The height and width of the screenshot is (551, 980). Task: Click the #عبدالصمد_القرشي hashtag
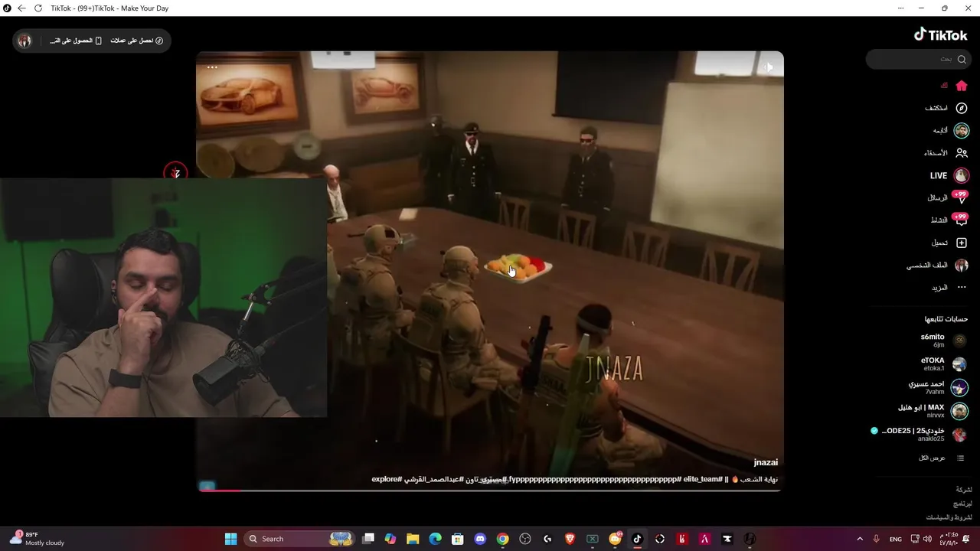click(433, 480)
